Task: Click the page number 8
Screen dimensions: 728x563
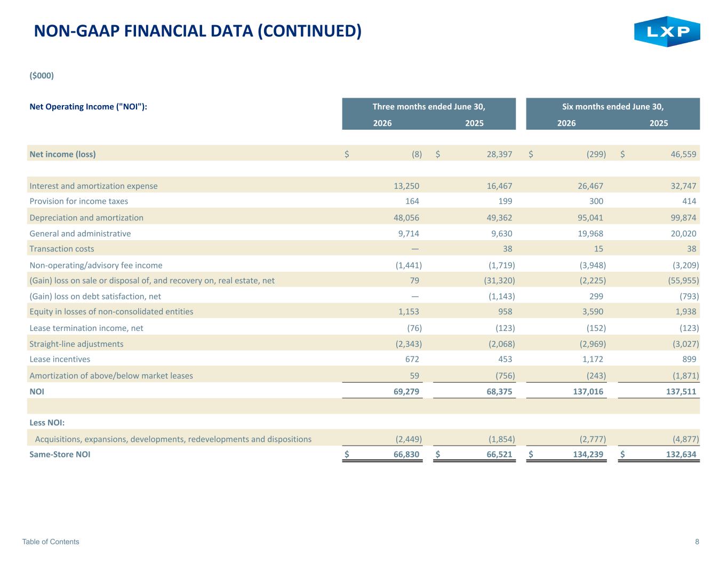Action: (697, 542)
